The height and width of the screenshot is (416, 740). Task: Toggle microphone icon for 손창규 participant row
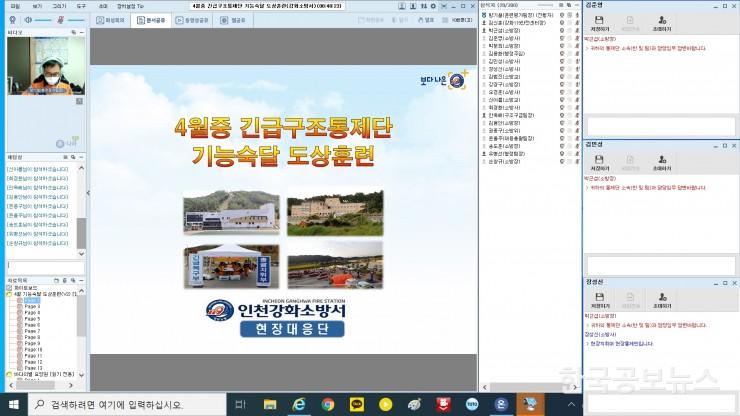pos(577,161)
